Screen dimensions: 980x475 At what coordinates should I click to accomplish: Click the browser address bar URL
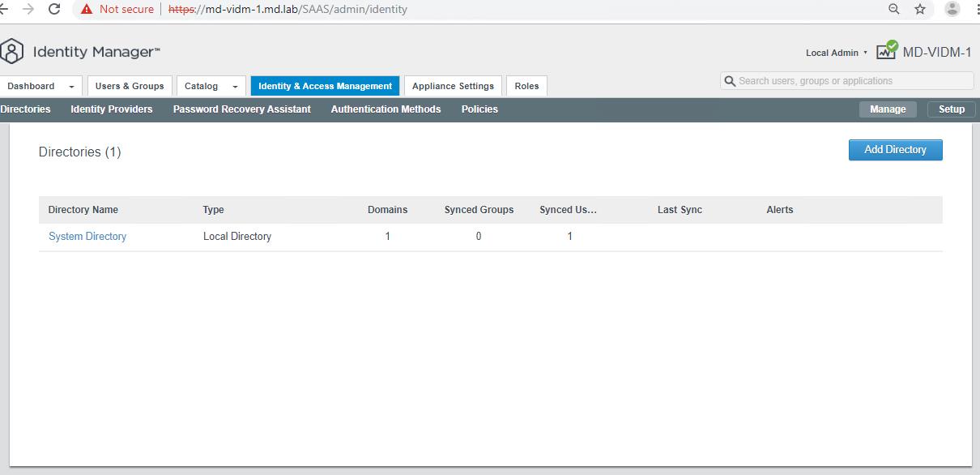(x=288, y=10)
